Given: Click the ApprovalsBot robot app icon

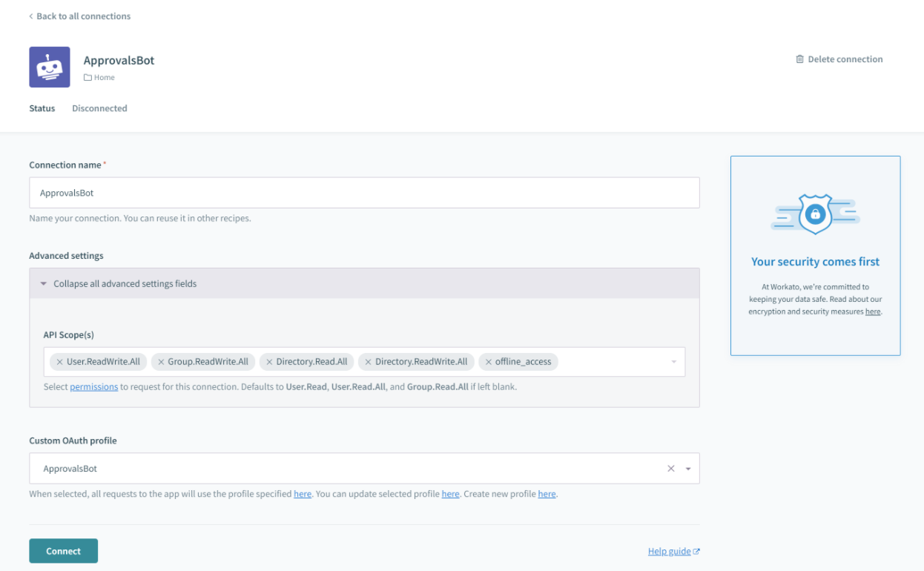Looking at the screenshot, I should pos(50,67).
